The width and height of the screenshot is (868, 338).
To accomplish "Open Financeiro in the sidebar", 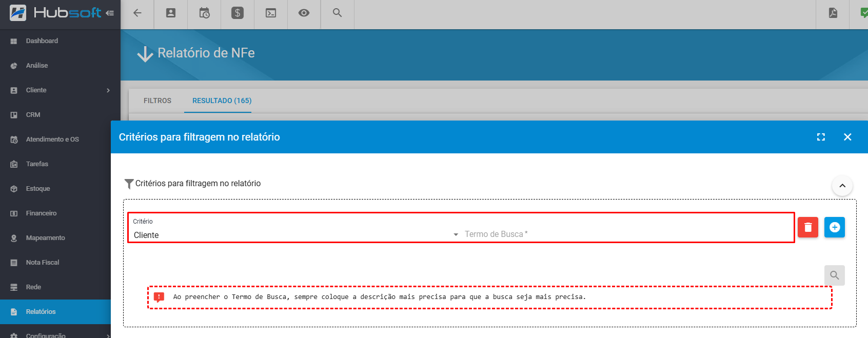I will pos(55,213).
